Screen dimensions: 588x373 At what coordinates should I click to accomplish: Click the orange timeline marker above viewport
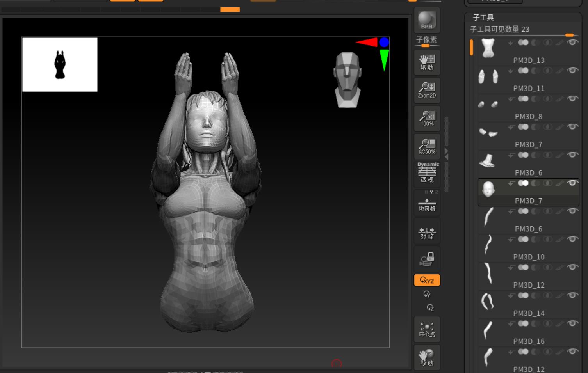click(x=230, y=9)
